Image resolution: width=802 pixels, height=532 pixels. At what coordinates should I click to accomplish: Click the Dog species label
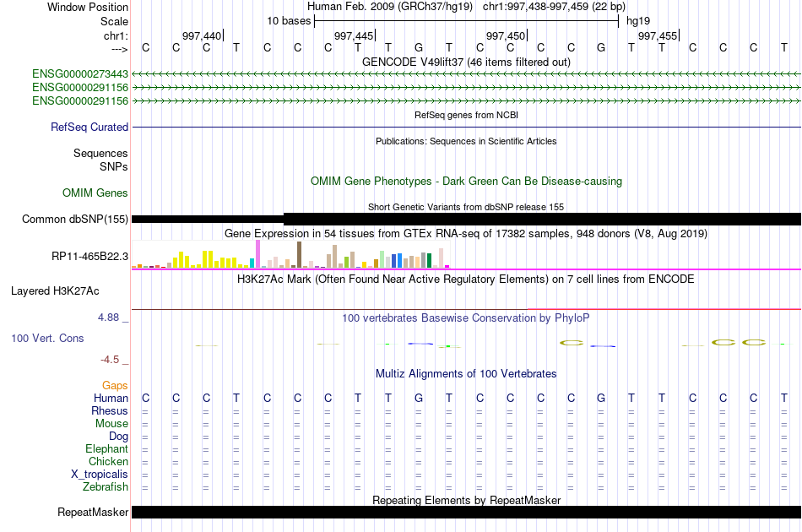pyautogui.click(x=119, y=437)
